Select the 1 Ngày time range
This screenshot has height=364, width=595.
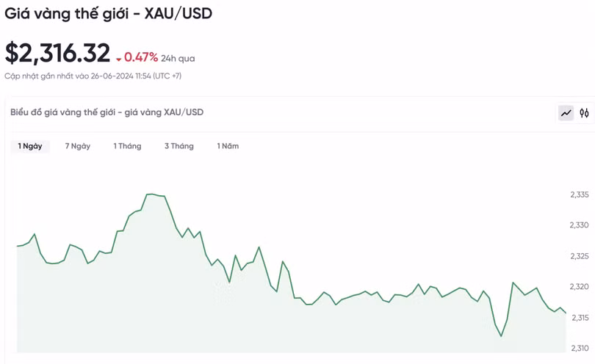point(30,146)
